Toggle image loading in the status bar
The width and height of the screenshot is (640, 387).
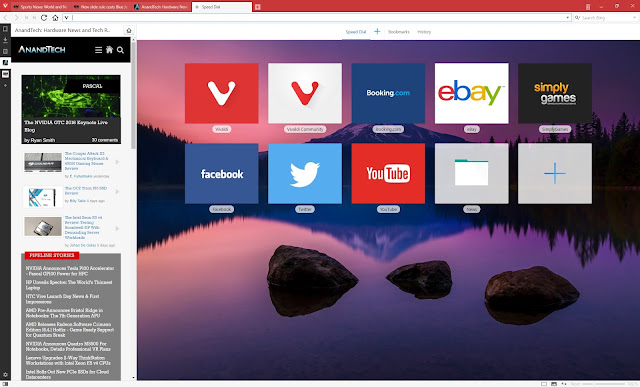(x=554, y=384)
